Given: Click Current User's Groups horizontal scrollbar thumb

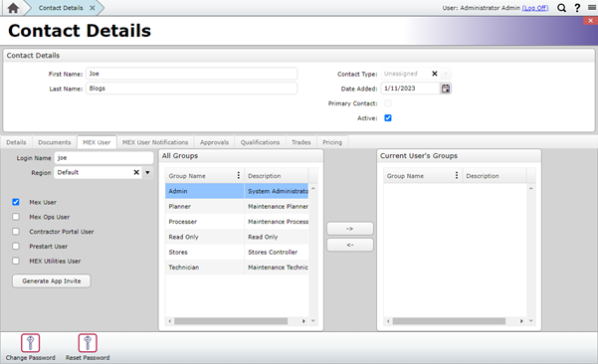Looking at the screenshot, I should 449,321.
